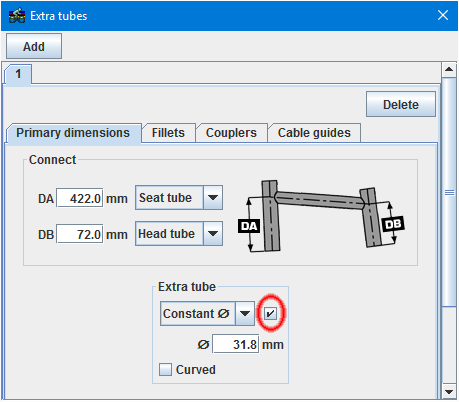Click the extra tube diagram image
Viewport: 459px width, 402px height.
(x=321, y=216)
